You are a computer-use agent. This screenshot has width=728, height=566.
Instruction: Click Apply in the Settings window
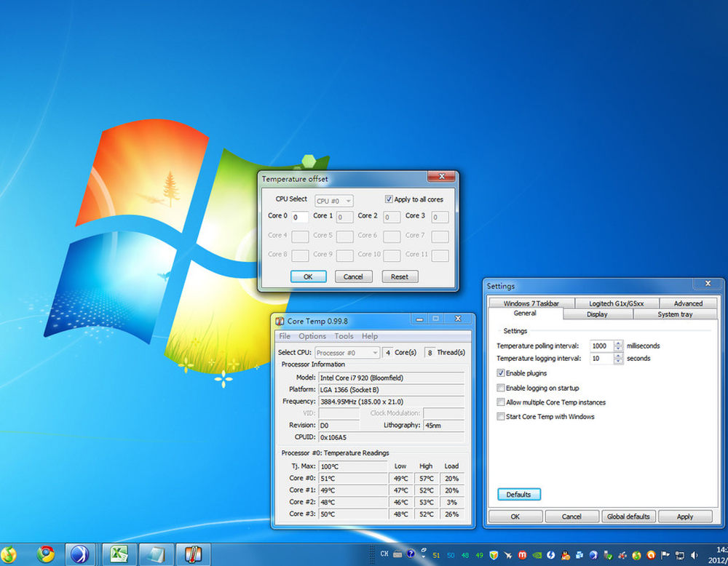tap(685, 517)
